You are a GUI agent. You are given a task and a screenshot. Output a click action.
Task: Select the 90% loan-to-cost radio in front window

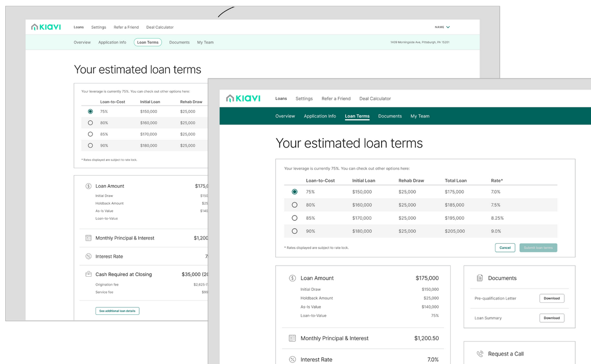(294, 231)
